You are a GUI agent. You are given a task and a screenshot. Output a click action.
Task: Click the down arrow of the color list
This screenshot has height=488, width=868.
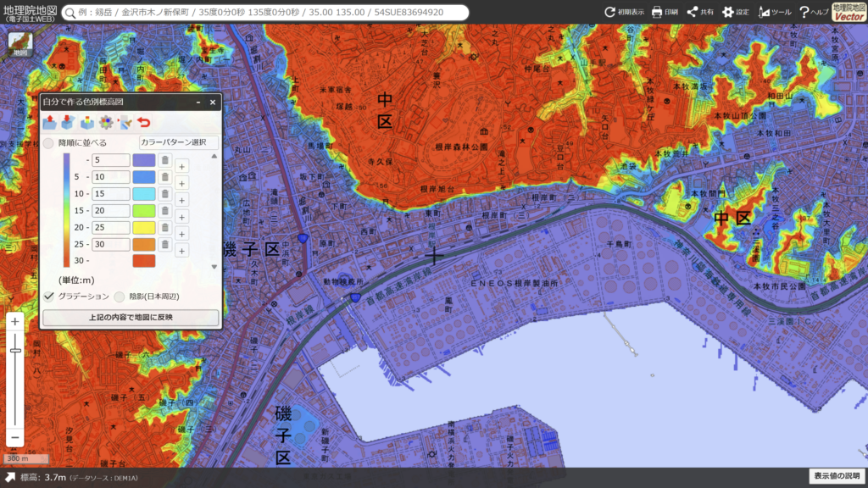pyautogui.click(x=214, y=267)
